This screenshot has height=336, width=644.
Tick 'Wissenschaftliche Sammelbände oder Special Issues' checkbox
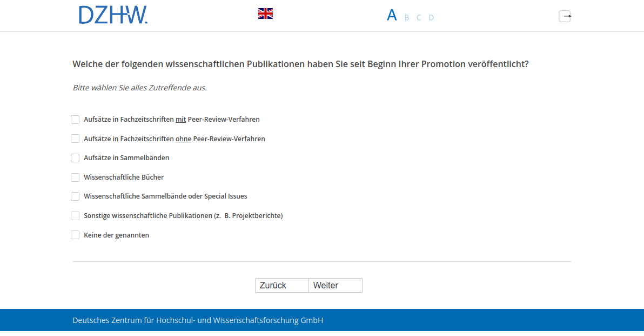point(75,196)
